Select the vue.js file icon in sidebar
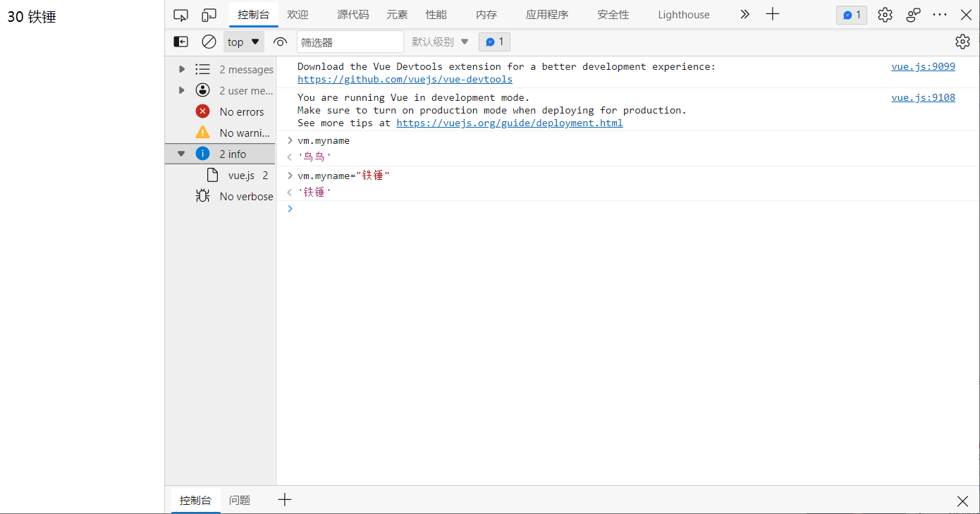Image resolution: width=980 pixels, height=514 pixels. 212,175
